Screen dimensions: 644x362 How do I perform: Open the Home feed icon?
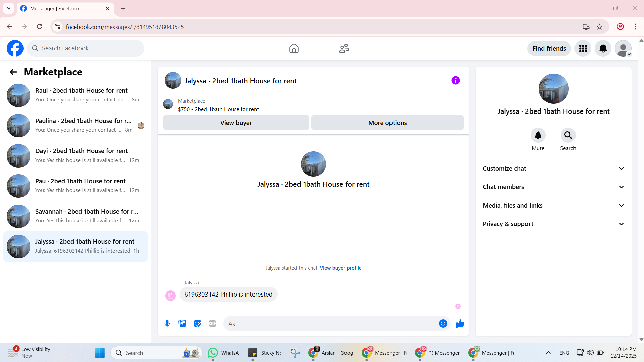tap(294, 48)
